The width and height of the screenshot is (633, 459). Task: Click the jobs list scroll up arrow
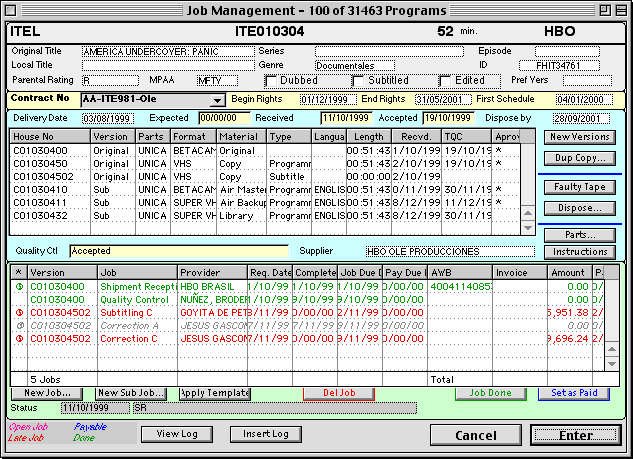(612, 349)
